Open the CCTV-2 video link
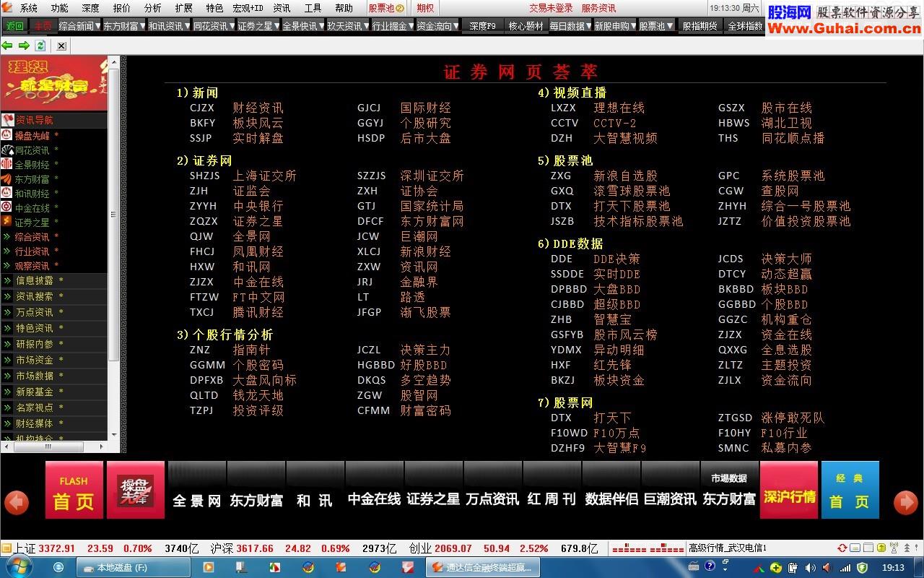The image size is (924, 578). (615, 123)
